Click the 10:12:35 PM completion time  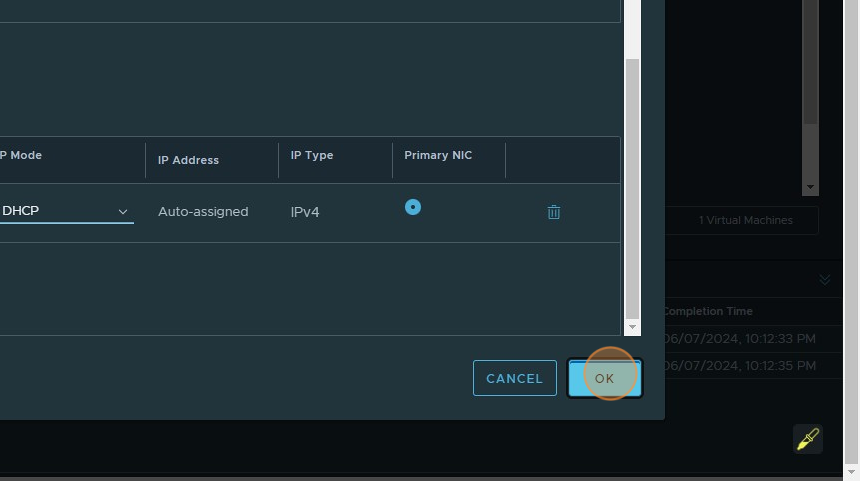point(739,365)
